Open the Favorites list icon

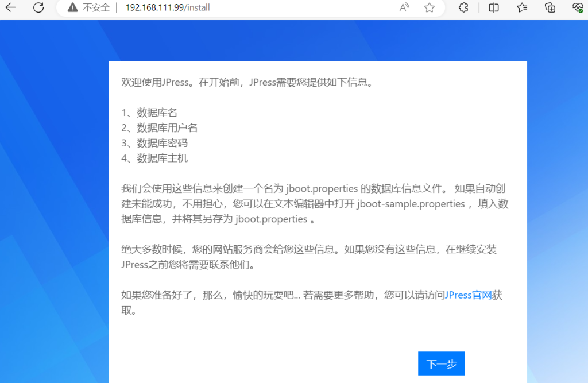pyautogui.click(x=522, y=7)
